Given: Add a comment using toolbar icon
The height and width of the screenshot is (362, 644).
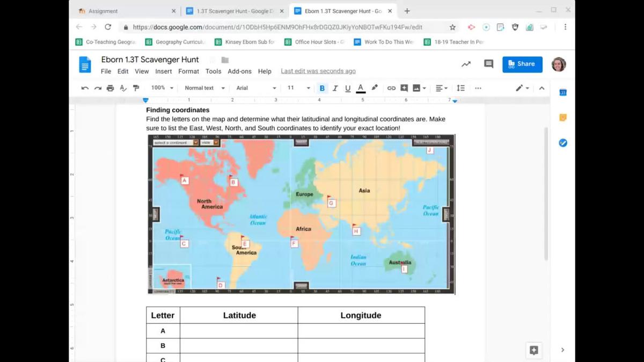Looking at the screenshot, I should [x=404, y=88].
